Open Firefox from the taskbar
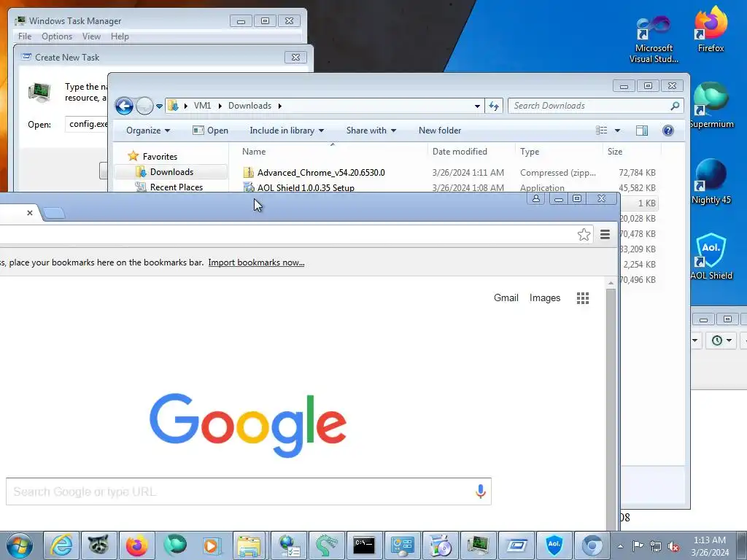 tap(136, 545)
